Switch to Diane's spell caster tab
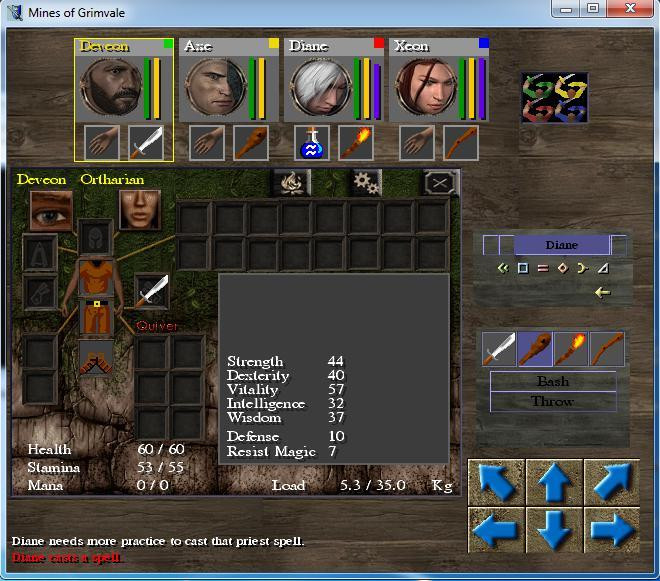660x581 pixels. point(562,245)
